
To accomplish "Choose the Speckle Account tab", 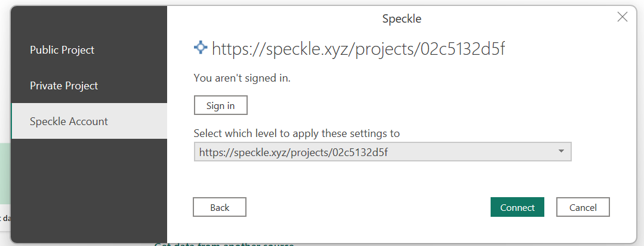I will [x=89, y=122].
